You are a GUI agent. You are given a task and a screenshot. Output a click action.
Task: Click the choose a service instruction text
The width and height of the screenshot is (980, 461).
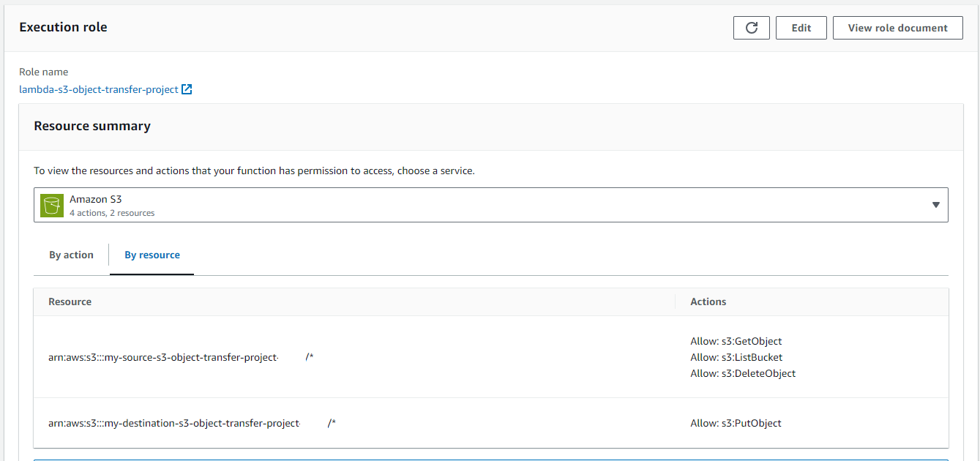coord(255,170)
